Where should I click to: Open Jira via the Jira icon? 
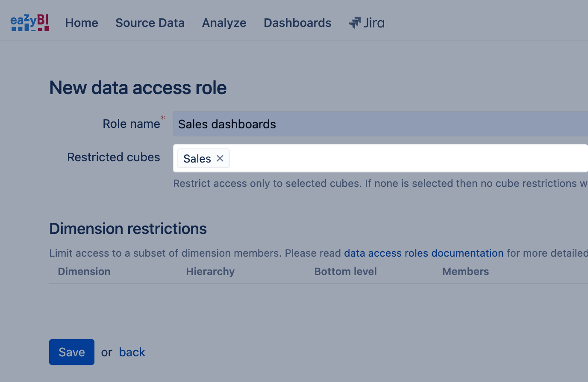tap(367, 23)
